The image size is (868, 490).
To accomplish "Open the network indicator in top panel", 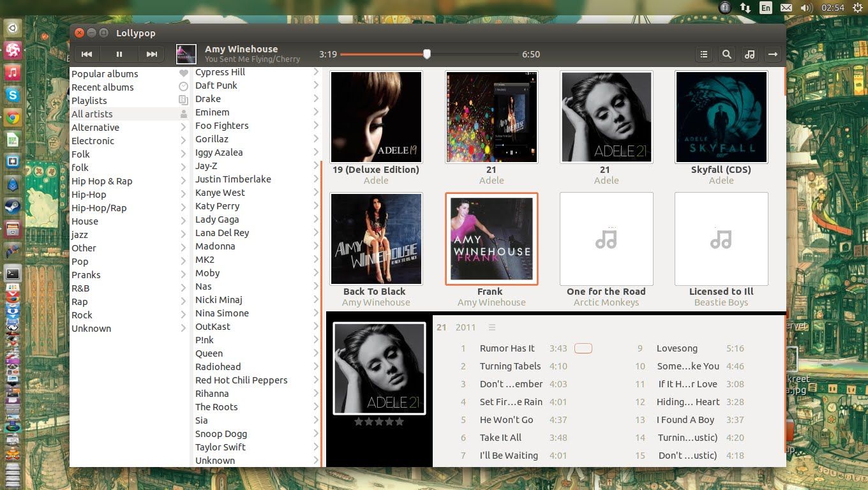I will pos(745,8).
